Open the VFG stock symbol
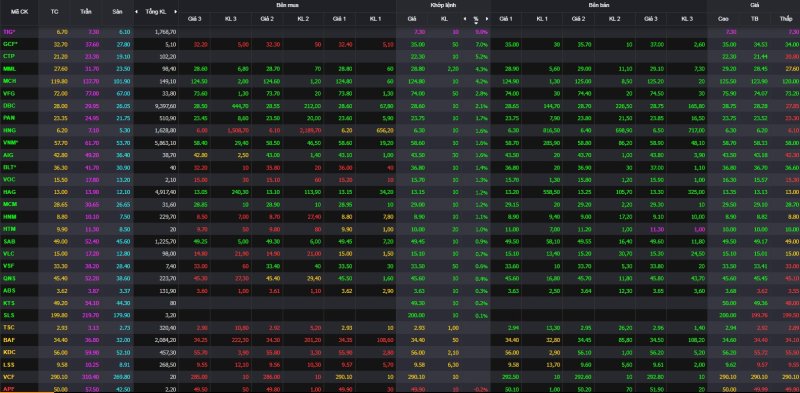Viewport: 800px width, 393px height. (x=8, y=93)
